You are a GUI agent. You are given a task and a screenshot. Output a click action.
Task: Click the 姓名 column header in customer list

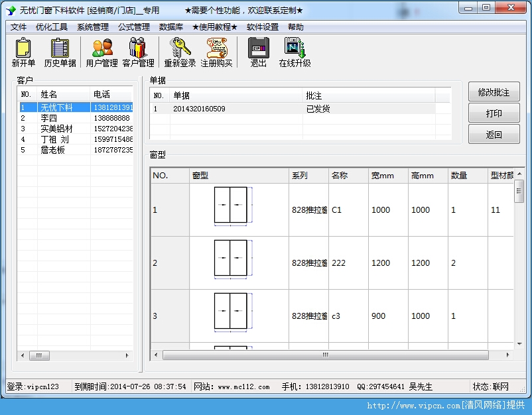64,94
